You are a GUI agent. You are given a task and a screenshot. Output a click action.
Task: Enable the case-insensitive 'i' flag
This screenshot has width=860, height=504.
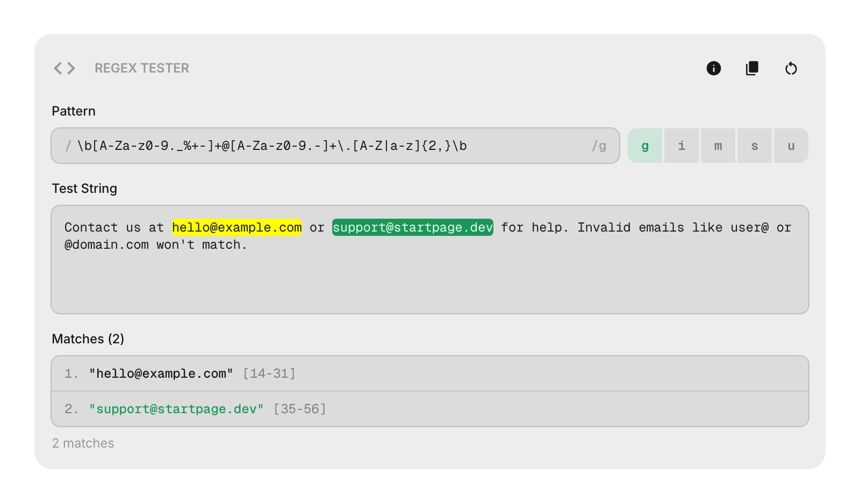coord(682,146)
